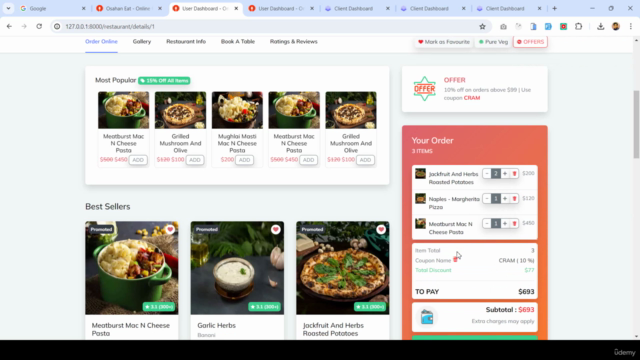
Task: Toggle Pure Veg filter
Action: click(493, 42)
